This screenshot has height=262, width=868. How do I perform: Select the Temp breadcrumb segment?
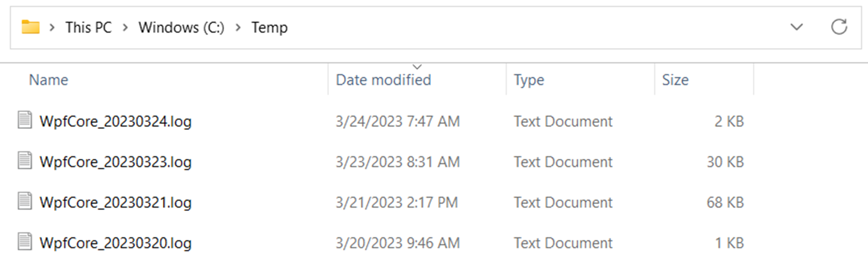(x=269, y=28)
